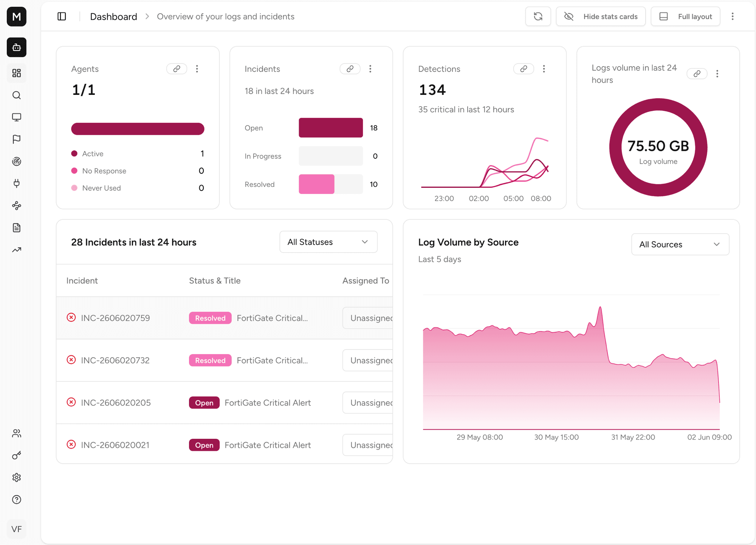
Task: Click the critical icon beside INC-2606020021
Action: pos(71,444)
